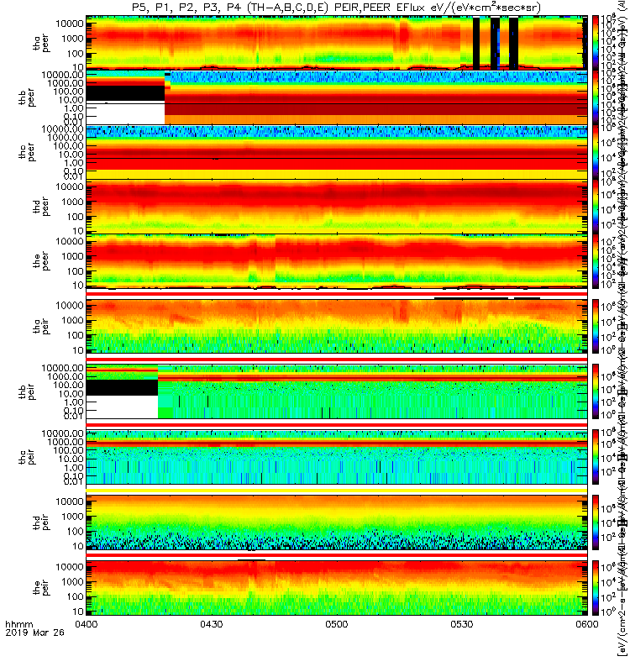Click the thc peer color bar
Viewport: 630px width, 672px height.
point(596,152)
